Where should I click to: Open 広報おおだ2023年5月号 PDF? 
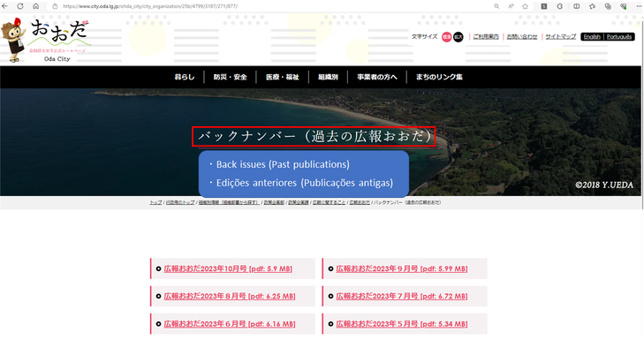coord(402,323)
